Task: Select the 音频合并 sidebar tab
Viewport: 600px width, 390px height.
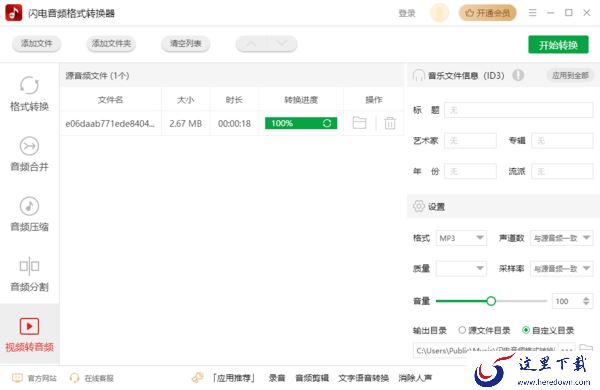Action: (29, 154)
